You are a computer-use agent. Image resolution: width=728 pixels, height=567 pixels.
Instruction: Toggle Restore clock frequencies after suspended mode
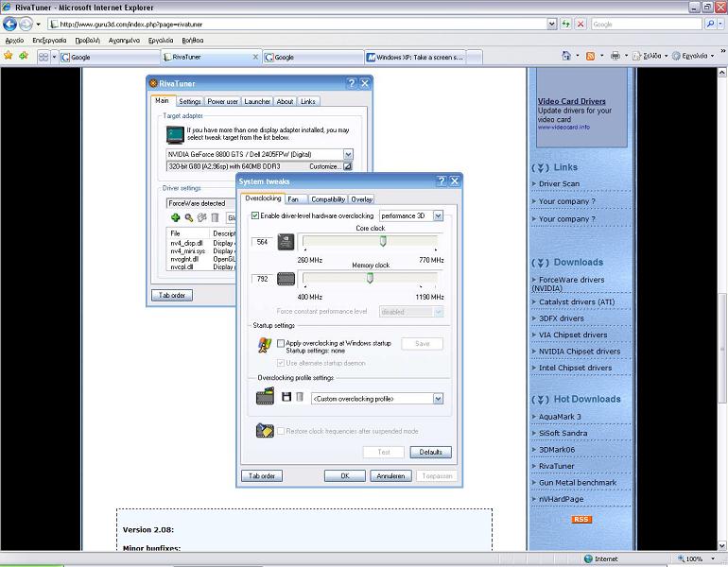281,431
